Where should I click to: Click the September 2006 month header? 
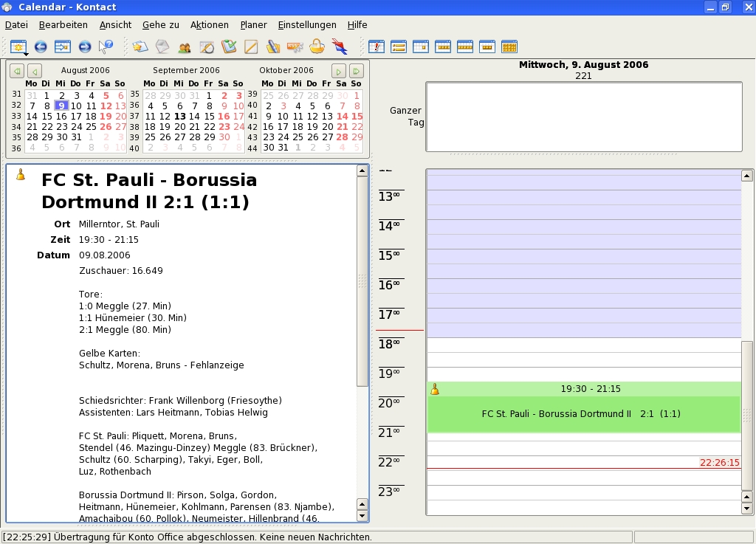coord(186,70)
